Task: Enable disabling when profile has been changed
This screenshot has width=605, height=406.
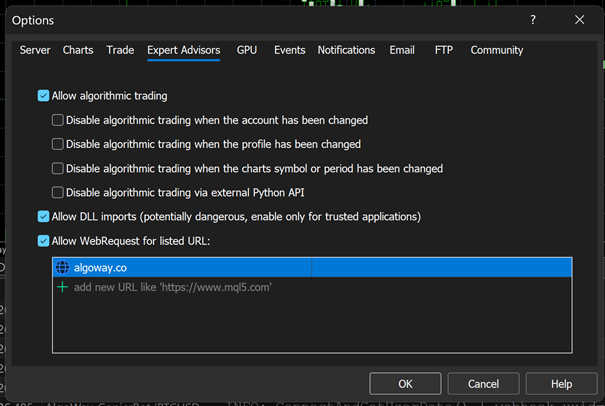Action: click(57, 144)
